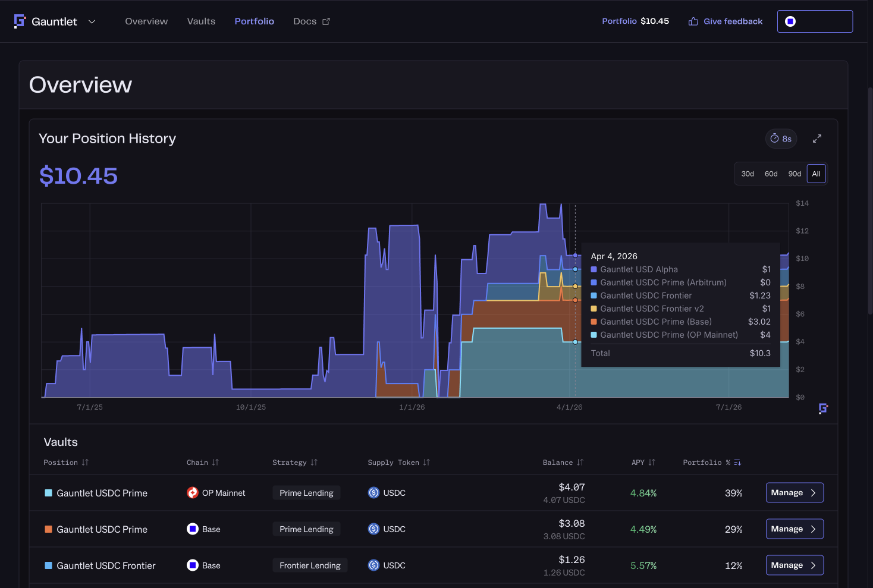Open the Vaults nav tab
The image size is (873, 588).
tap(201, 21)
